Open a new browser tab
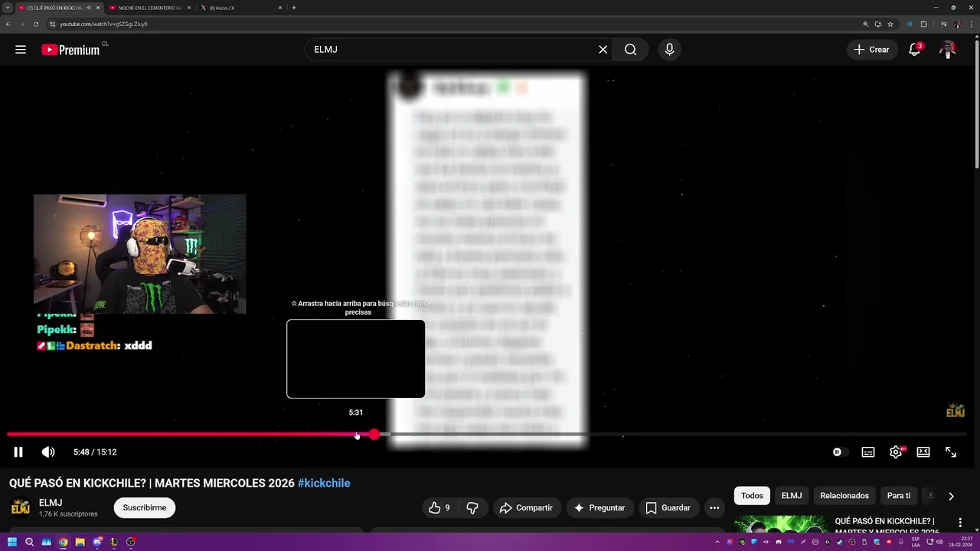Viewport: 980px width, 551px height. click(x=294, y=8)
